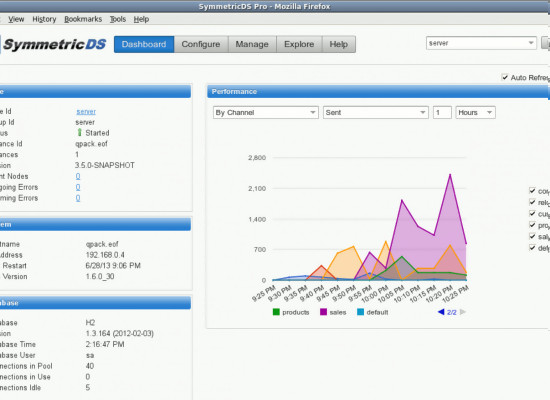Click the 3.5.0-SNAPSHOT version value
The height and width of the screenshot is (400, 550).
click(x=105, y=165)
